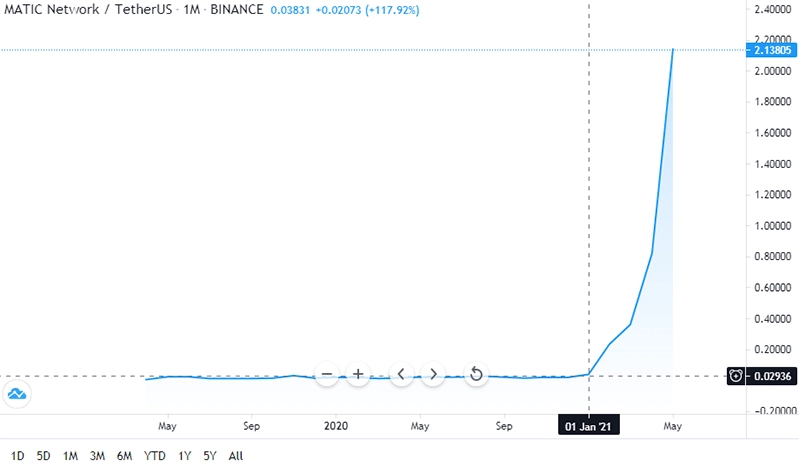The width and height of the screenshot is (799, 467).
Task: Select the YTD time range
Action: 154,456
